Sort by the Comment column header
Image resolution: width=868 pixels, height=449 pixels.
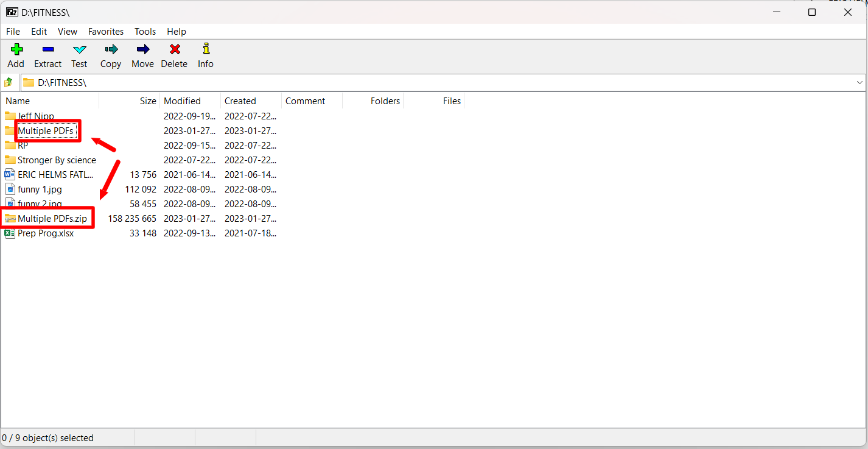[312, 101]
